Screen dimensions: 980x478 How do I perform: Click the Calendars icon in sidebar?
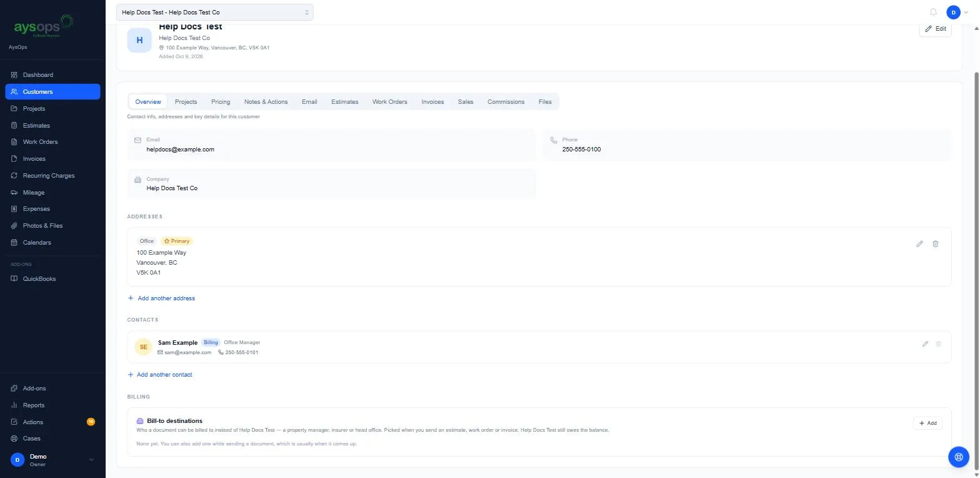(14, 243)
